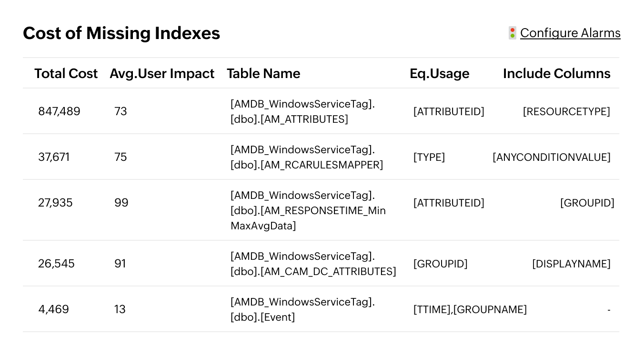
Task: Click the Include Columns column header
Action: tap(556, 74)
